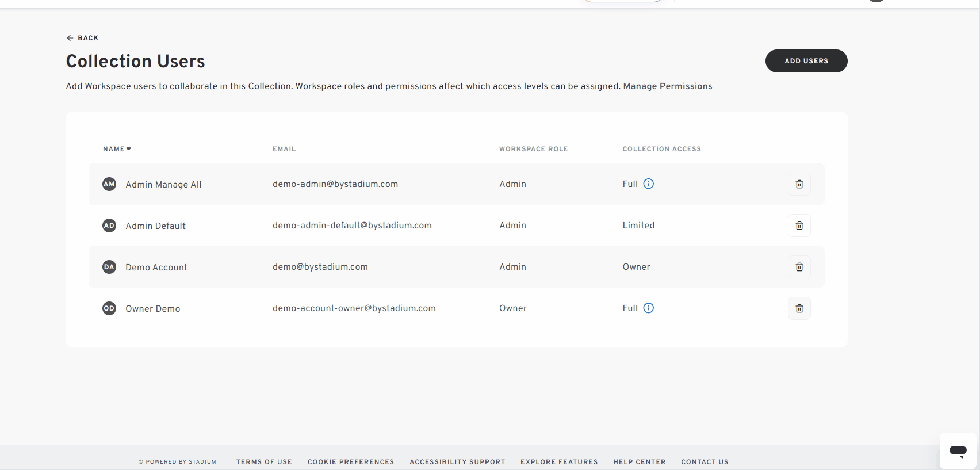Click the ADD USERS button
This screenshot has height=470, width=980.
click(806, 61)
